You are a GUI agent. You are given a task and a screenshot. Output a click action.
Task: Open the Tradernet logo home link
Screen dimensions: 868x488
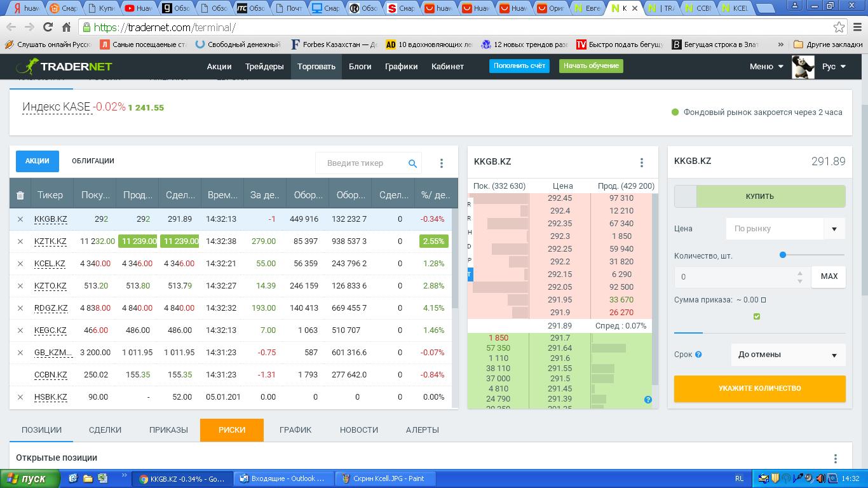(64, 66)
